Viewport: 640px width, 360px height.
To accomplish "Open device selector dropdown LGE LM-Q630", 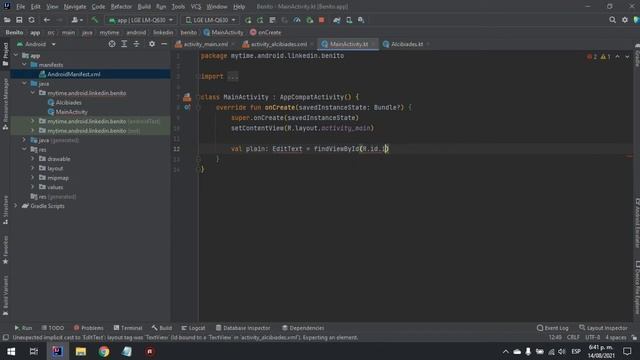I will 211,20.
